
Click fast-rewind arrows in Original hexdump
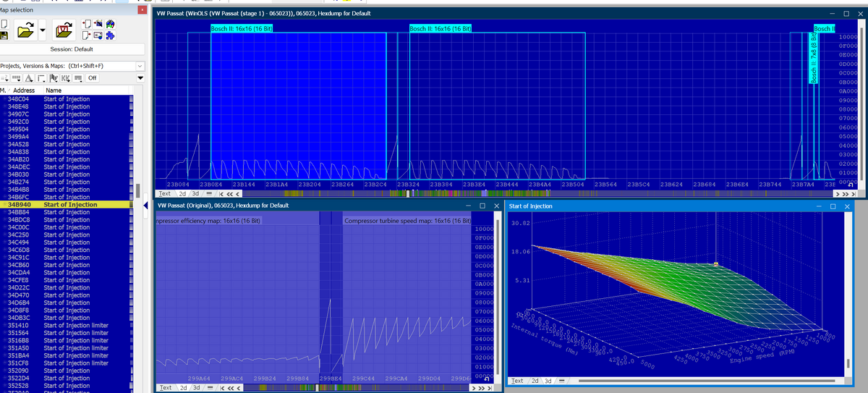[x=231, y=388]
